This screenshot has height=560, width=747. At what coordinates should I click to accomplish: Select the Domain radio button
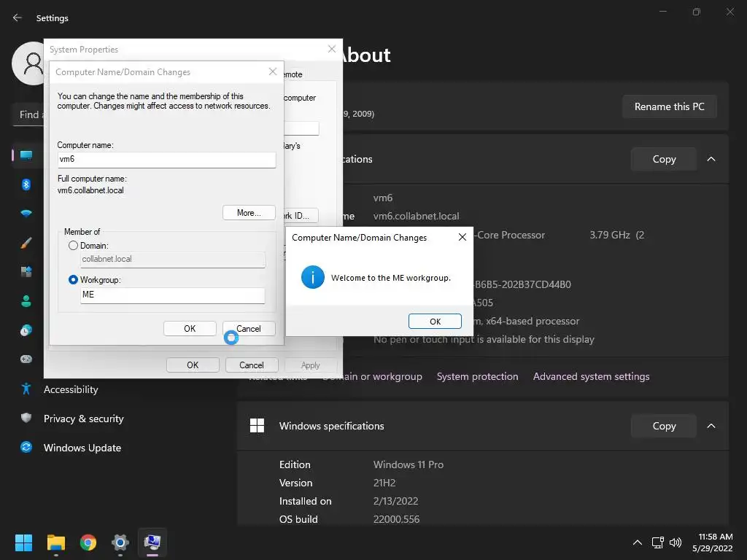73,246
